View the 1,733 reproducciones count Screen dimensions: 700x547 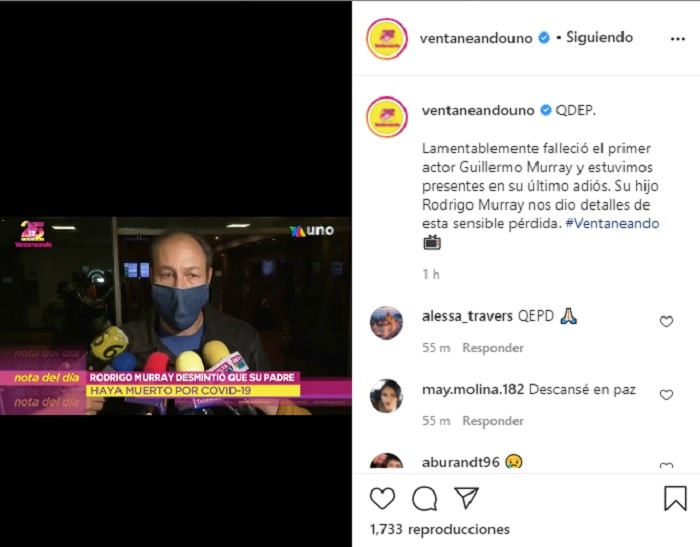(x=440, y=529)
